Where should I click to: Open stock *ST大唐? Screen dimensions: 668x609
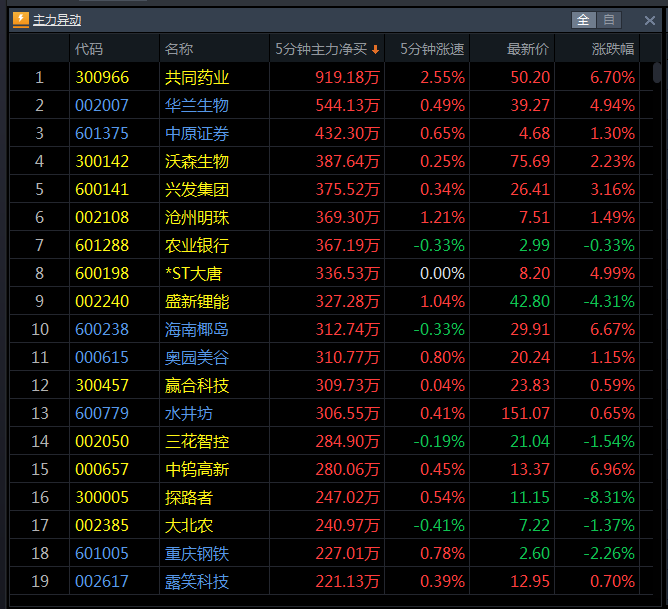tap(193, 273)
